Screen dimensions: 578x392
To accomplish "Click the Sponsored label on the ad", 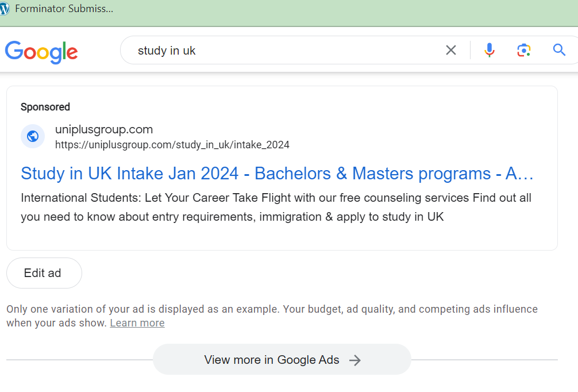I will (45, 107).
